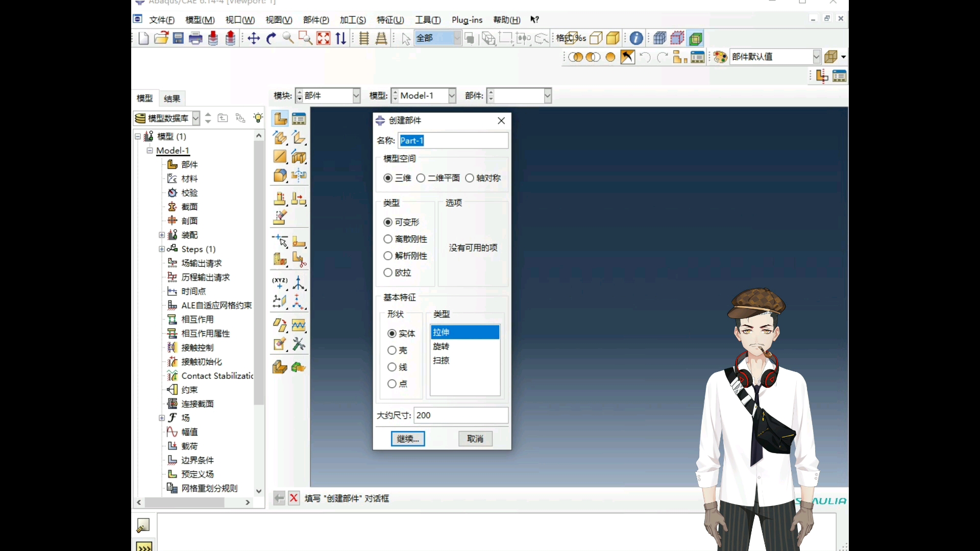
Task: Switch to the 结果 tab
Action: 172,98
